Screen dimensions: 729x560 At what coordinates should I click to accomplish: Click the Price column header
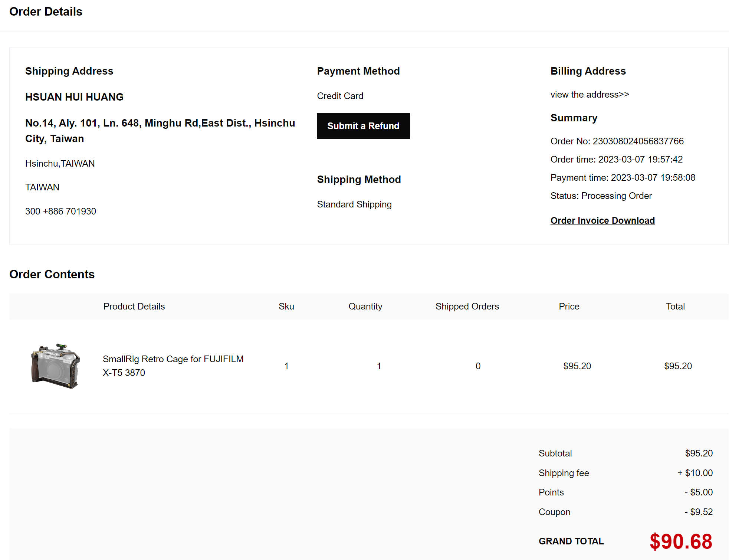coord(569,307)
